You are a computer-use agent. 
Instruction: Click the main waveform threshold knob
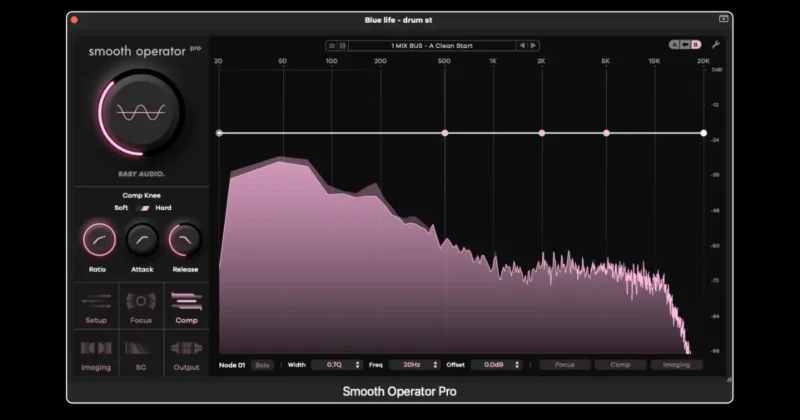click(141, 113)
